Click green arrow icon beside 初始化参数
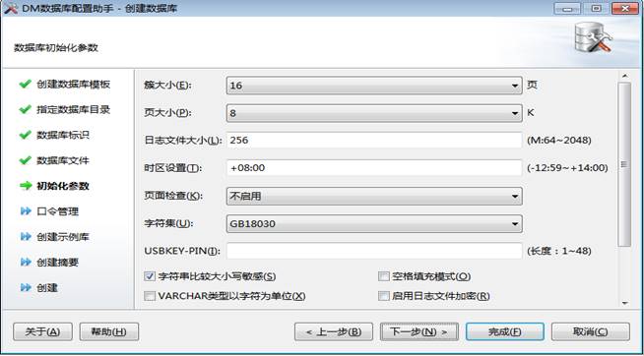Viewport: 644px width, 356px height. pos(26,186)
